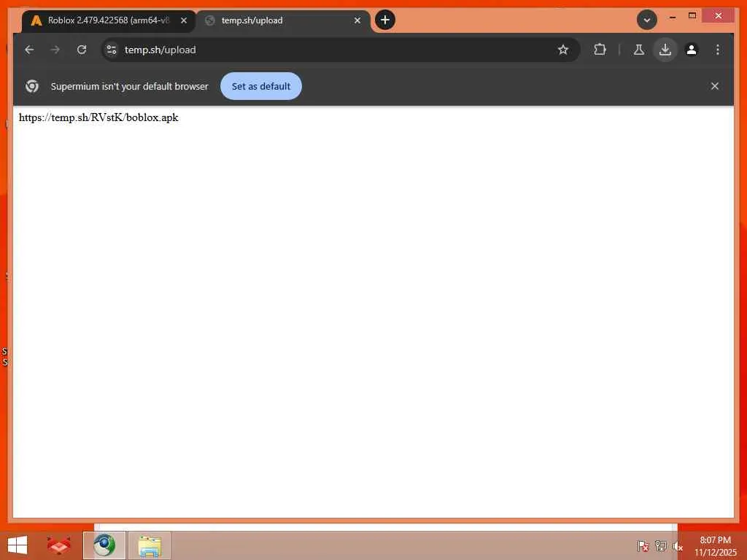Close the temp.sh/upload tab
747x560 pixels.
pyautogui.click(x=357, y=20)
